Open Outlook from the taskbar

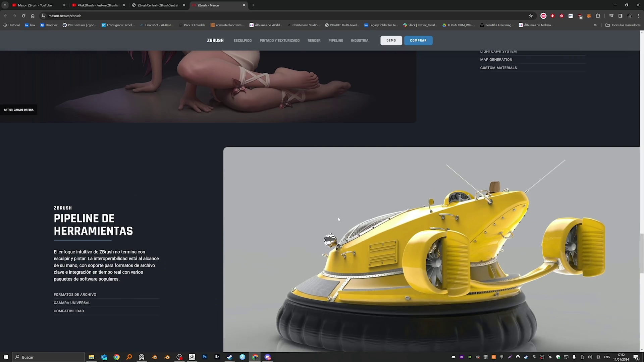pos(104,357)
